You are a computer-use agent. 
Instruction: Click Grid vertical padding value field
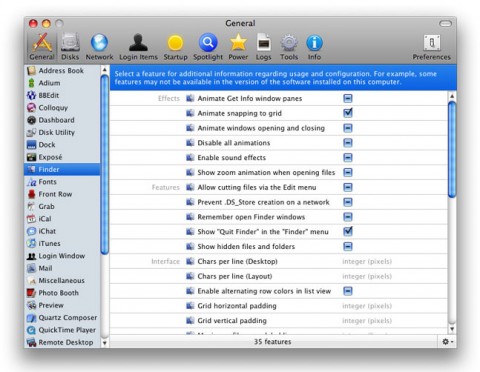[x=367, y=321]
